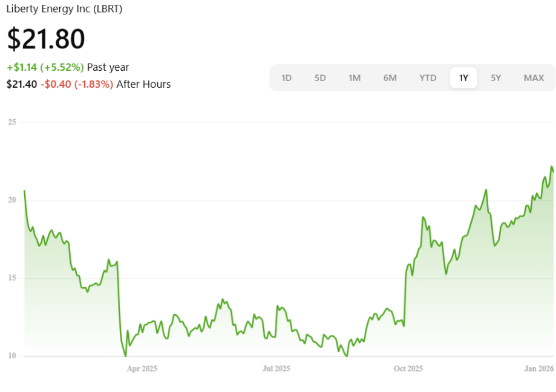Click the $21.40 after hours price
Screen dimensions: 556x392
[21, 84]
